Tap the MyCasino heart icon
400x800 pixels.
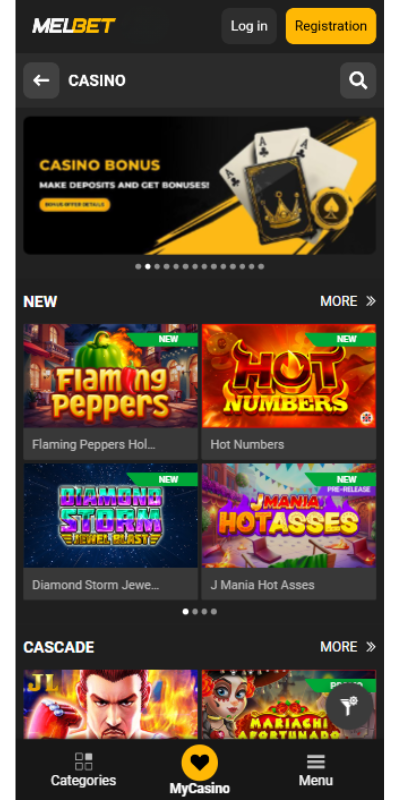coord(199,763)
